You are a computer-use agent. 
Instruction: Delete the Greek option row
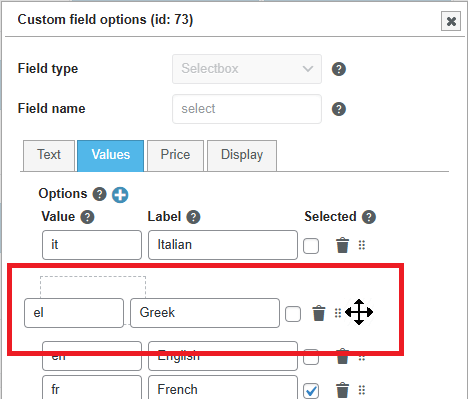[x=319, y=313]
